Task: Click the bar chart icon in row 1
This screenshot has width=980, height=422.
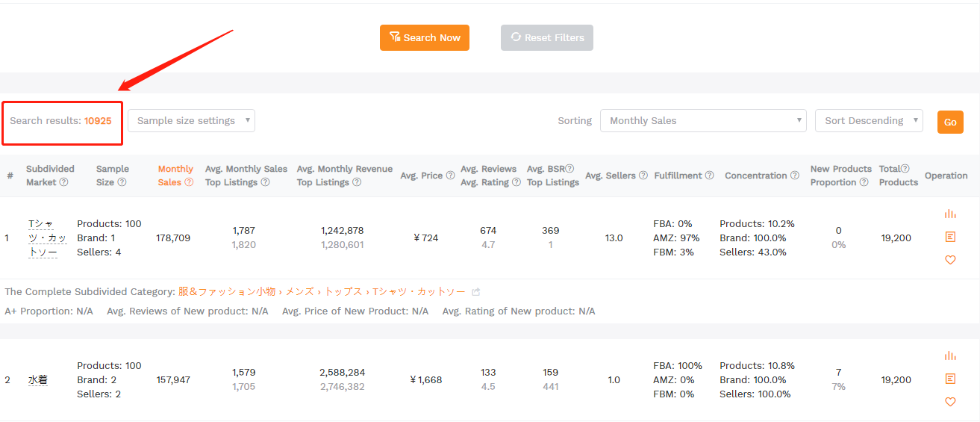Action: [950, 214]
